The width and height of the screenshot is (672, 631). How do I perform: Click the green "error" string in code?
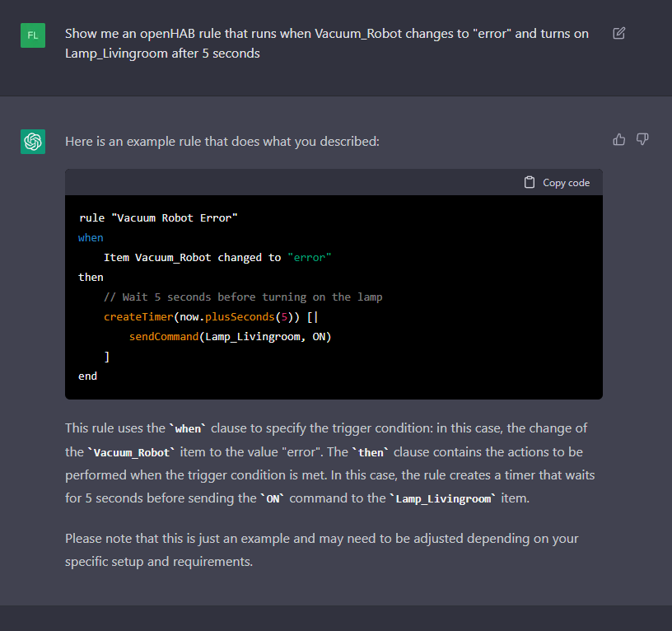click(310, 257)
